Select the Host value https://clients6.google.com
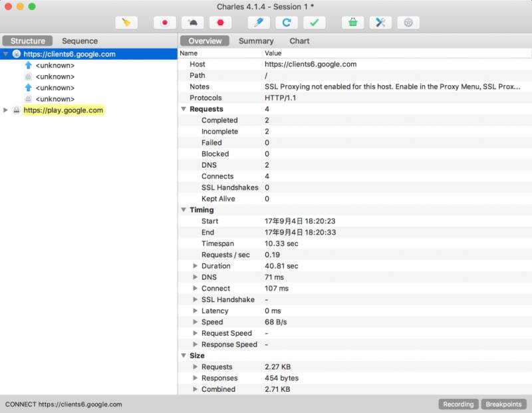This screenshot has width=532, height=413. coord(311,64)
